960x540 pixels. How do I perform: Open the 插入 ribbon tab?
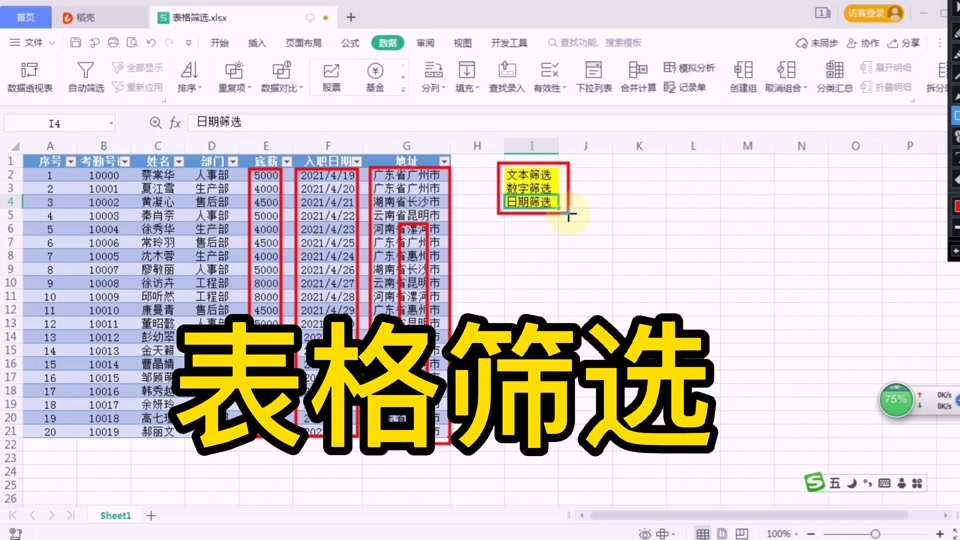[257, 43]
